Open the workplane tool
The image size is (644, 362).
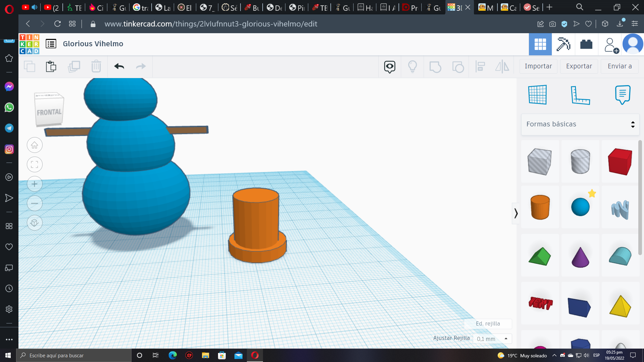click(537, 95)
